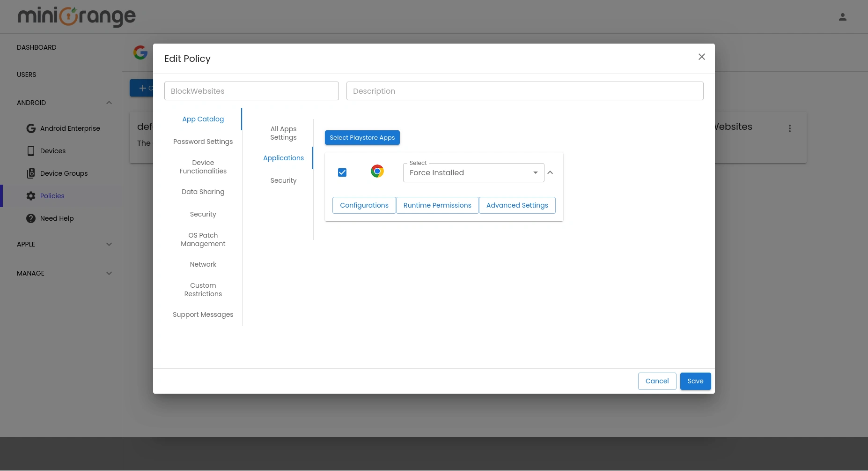Click the Android Enterprise Google icon
The image size is (868, 471).
point(31,128)
